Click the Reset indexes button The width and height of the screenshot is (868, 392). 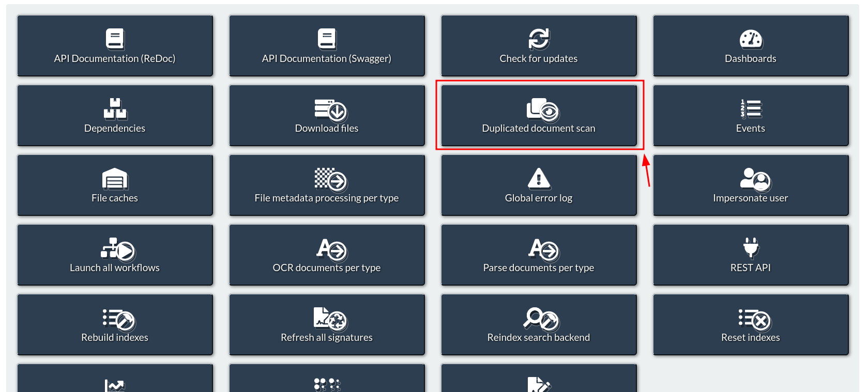[x=751, y=324]
